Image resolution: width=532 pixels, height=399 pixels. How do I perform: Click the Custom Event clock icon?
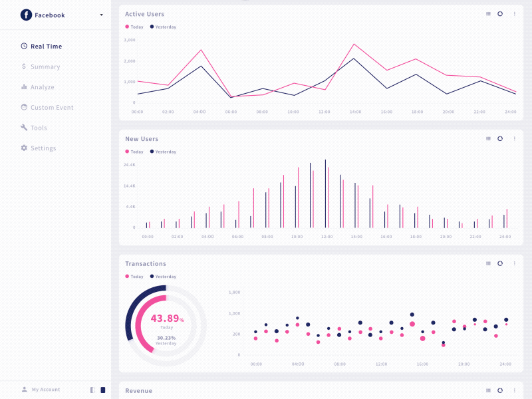tap(25, 107)
